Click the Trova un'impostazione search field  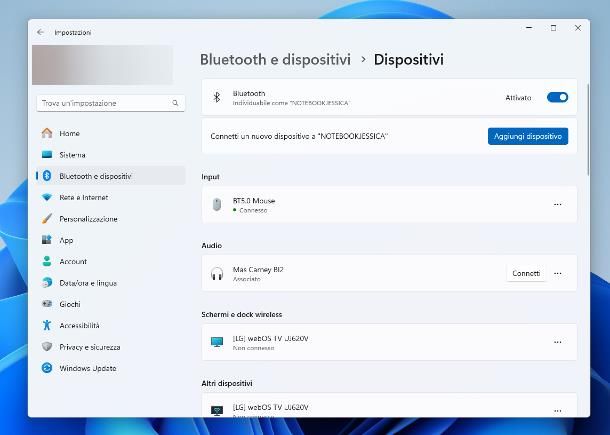click(x=111, y=103)
